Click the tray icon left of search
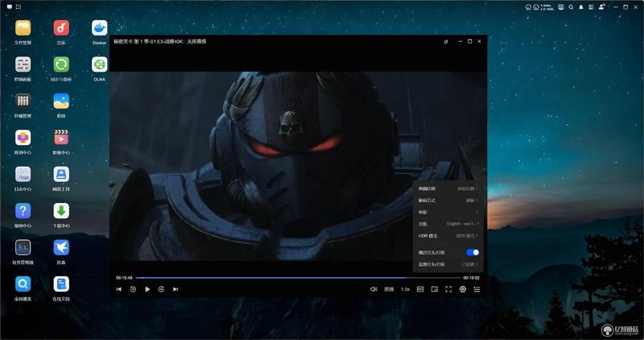Viewport: 644px width, 340px height. (x=560, y=7)
